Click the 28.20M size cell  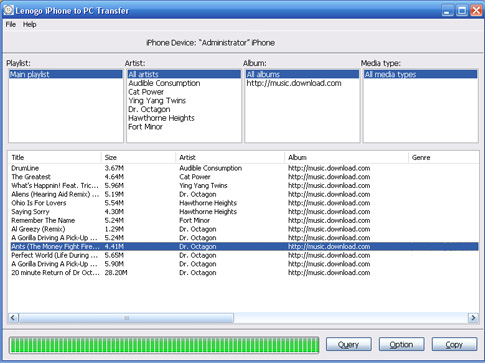coord(116,272)
